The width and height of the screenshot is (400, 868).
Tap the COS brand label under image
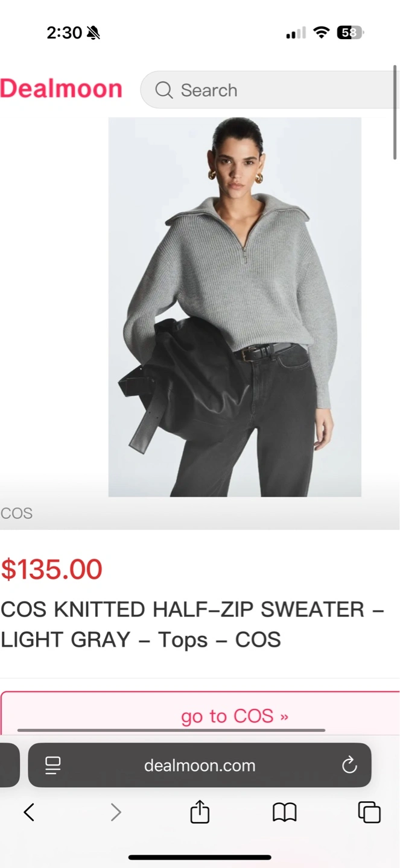click(16, 514)
